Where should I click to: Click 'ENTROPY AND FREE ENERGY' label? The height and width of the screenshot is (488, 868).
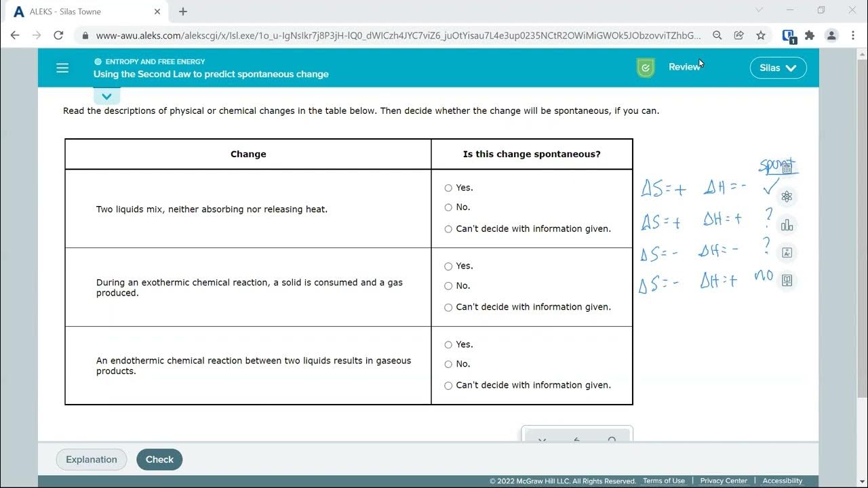pyautogui.click(x=155, y=62)
